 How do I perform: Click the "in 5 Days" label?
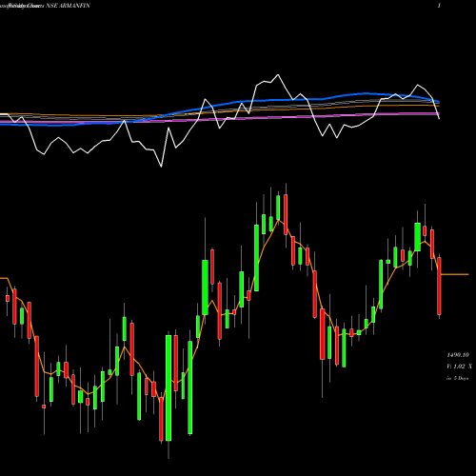(x=457, y=378)
